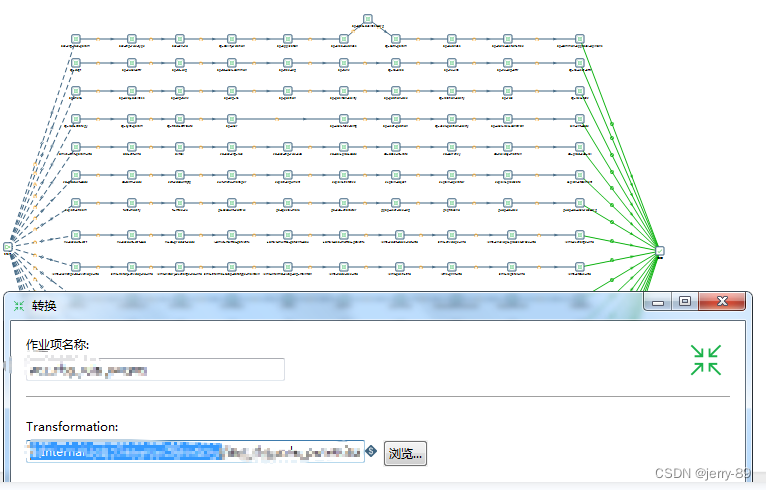Click the 作业项名称 label text
The height and width of the screenshot is (490, 766).
click(57, 344)
